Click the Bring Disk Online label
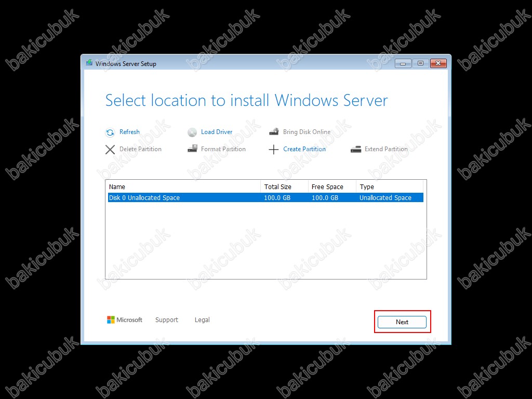This screenshot has height=399, width=532. pos(307,131)
